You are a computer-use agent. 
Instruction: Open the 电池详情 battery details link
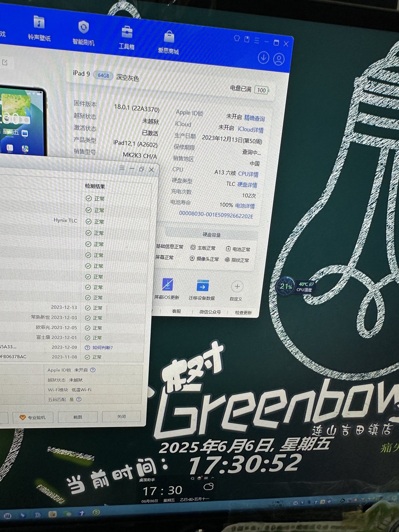click(x=245, y=206)
